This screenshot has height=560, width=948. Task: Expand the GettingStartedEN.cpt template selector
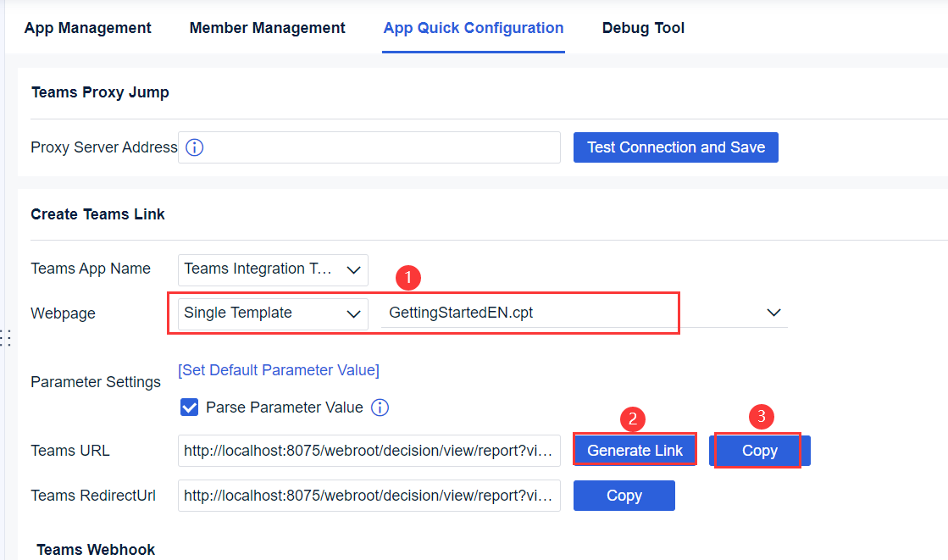[584, 313]
